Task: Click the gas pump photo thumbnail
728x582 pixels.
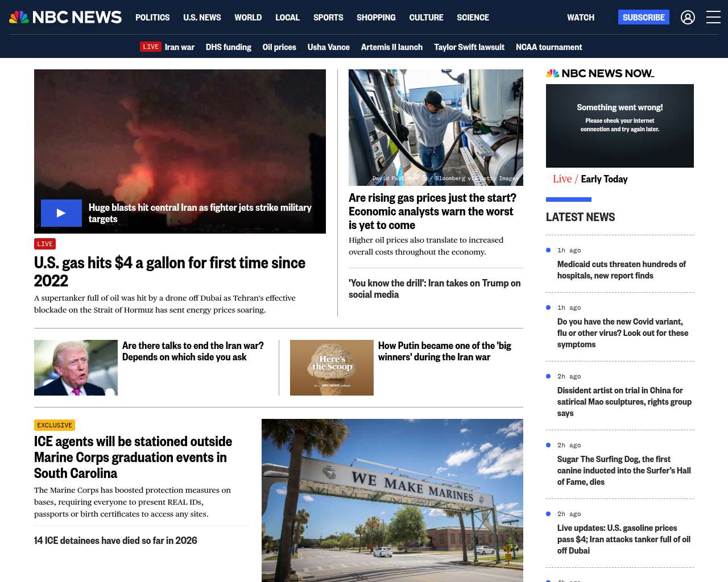Action: tap(436, 127)
